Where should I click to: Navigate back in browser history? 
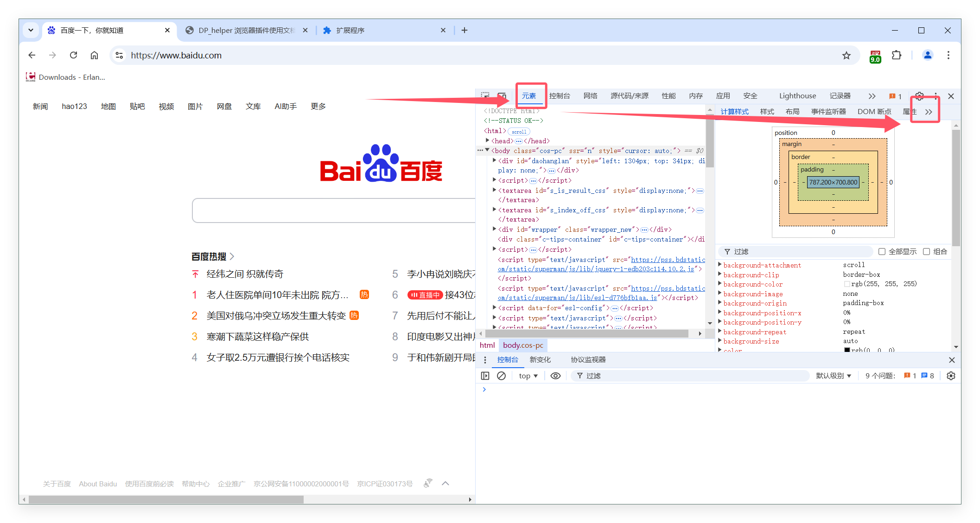pos(32,56)
